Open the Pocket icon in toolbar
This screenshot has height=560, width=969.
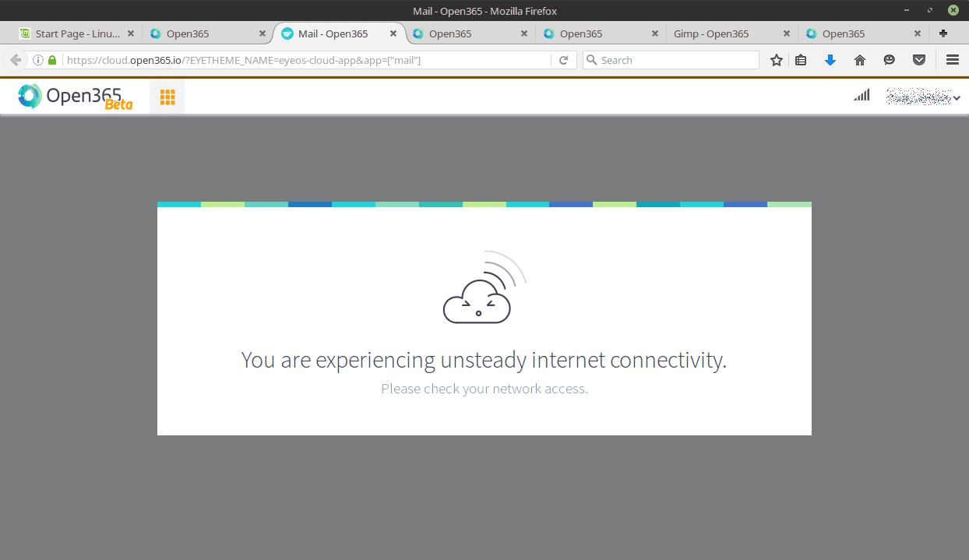coord(919,60)
